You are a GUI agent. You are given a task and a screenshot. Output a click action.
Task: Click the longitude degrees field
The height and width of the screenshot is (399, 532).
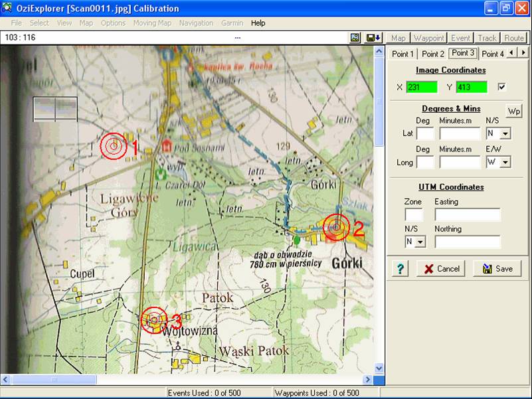coord(425,162)
